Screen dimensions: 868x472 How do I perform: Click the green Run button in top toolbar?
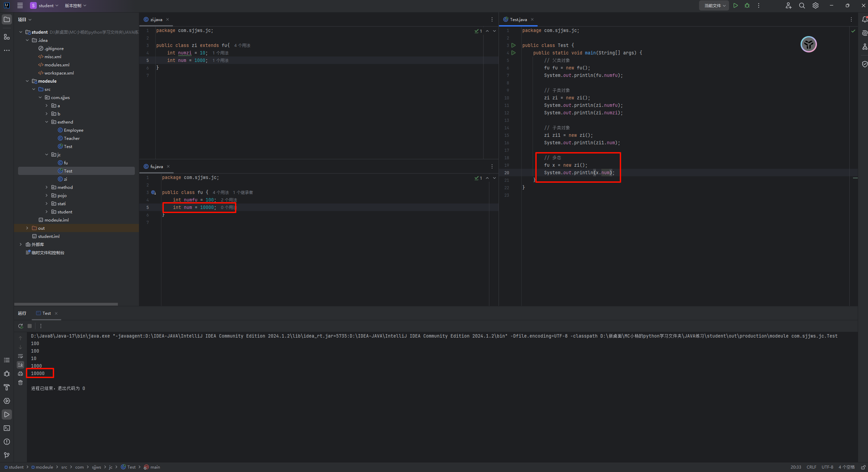(736, 5)
